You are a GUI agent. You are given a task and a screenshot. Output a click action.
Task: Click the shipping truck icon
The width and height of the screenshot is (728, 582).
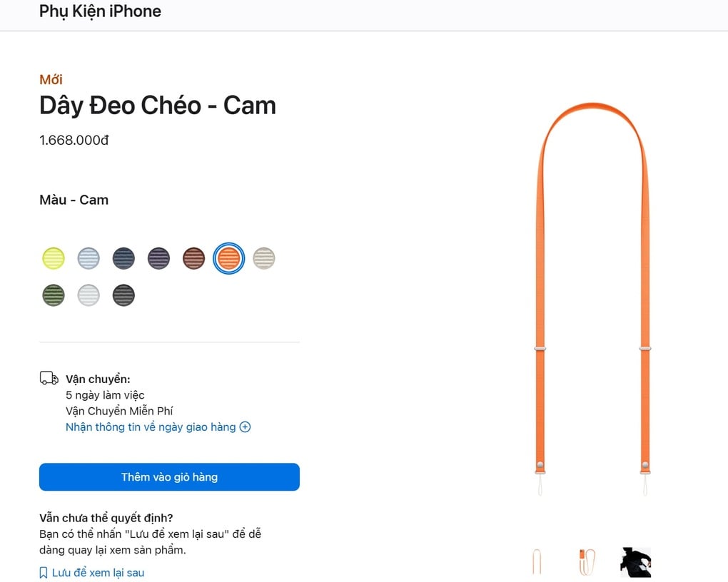point(48,377)
